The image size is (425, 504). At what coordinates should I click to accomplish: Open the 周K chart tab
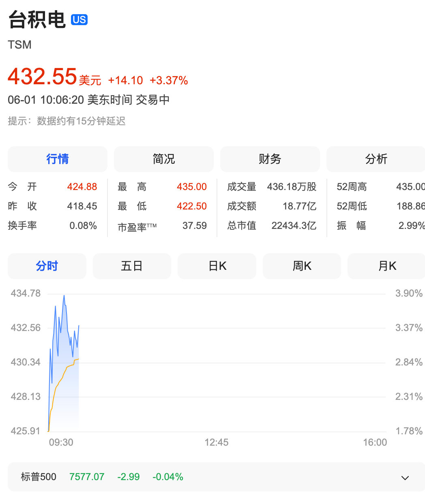302,266
